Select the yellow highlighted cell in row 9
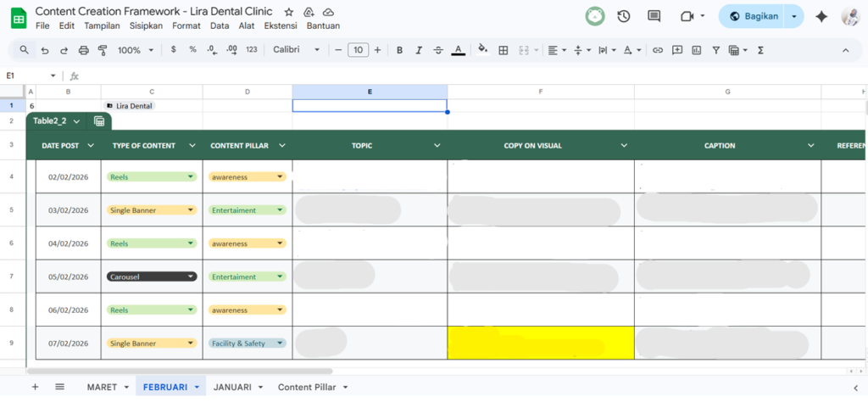This screenshot has height=408, width=868. click(541, 344)
